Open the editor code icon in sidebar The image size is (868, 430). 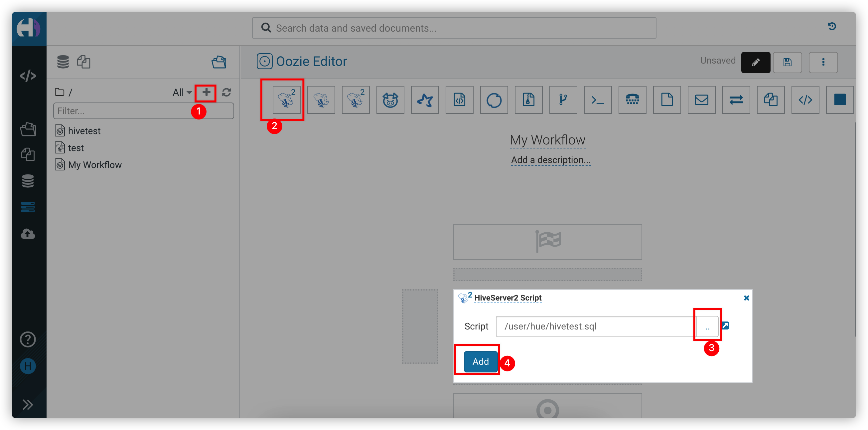tap(28, 76)
